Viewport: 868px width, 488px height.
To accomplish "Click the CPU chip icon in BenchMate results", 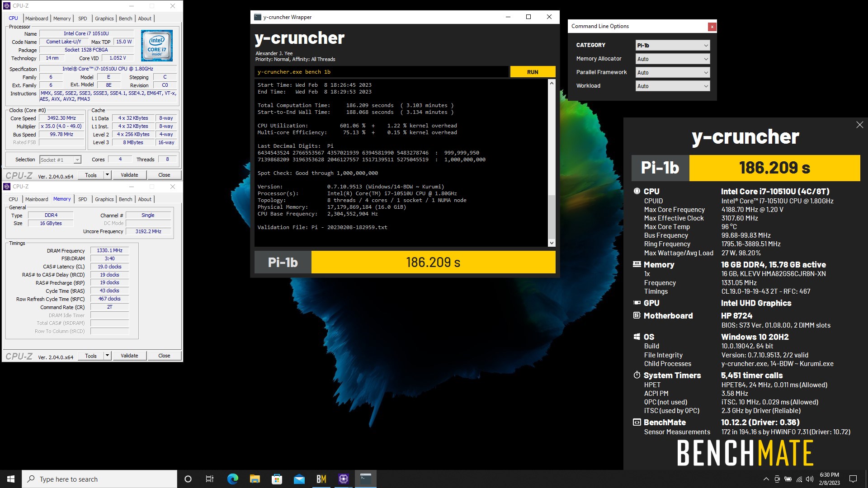I will coord(637,191).
